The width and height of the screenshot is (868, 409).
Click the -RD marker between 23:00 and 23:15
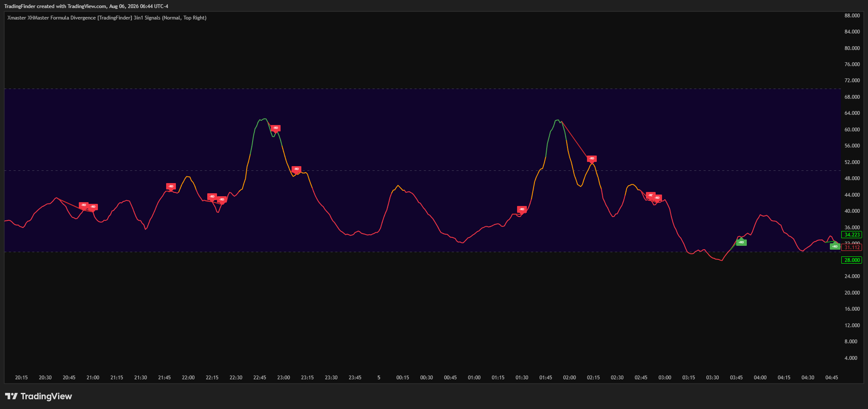point(296,169)
